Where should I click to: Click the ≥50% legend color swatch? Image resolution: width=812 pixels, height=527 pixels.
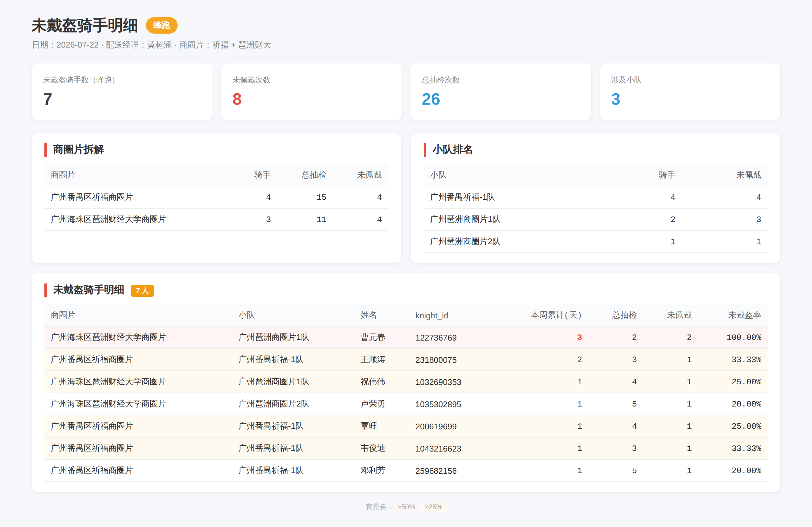pos(406,507)
